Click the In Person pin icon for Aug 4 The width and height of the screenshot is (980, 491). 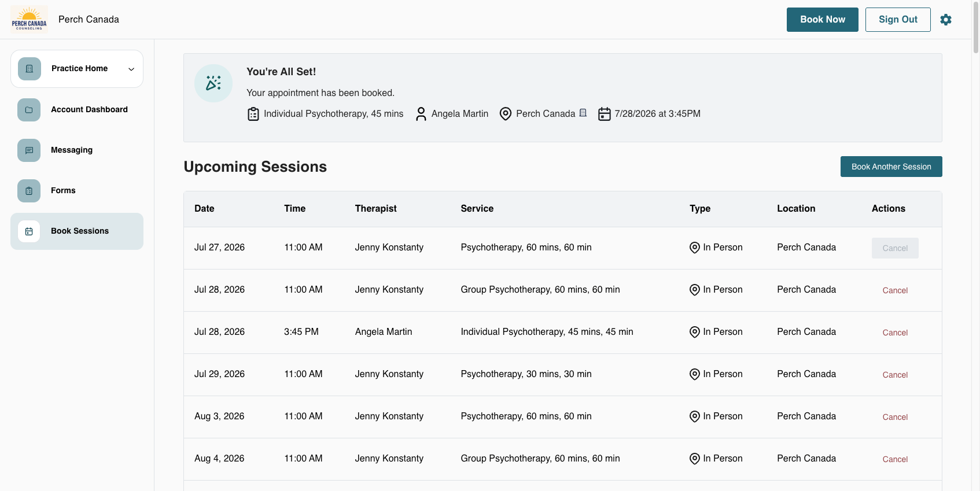pos(695,459)
